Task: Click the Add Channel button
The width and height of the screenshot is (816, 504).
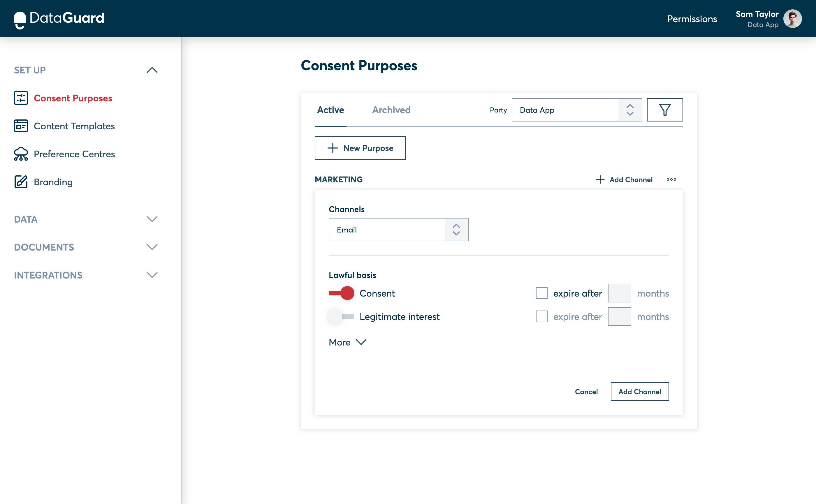Action: click(640, 391)
